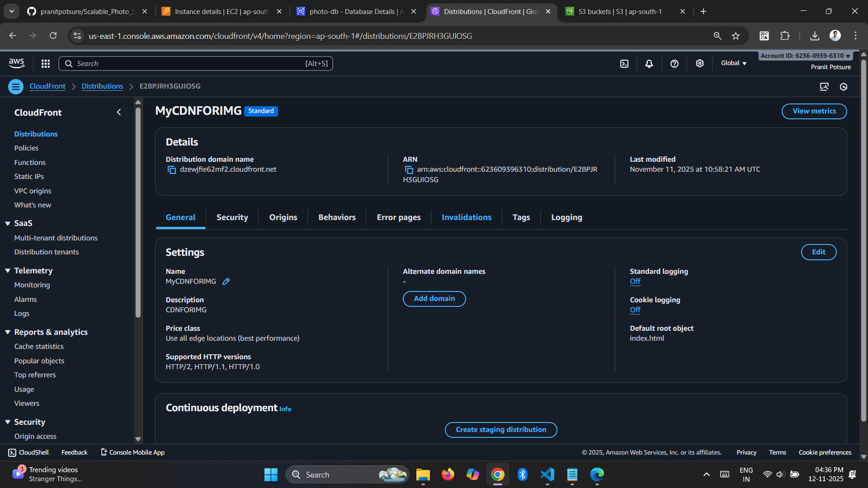Open Continuous deployment Info link
Image resolution: width=868 pixels, height=488 pixels.
[285, 409]
